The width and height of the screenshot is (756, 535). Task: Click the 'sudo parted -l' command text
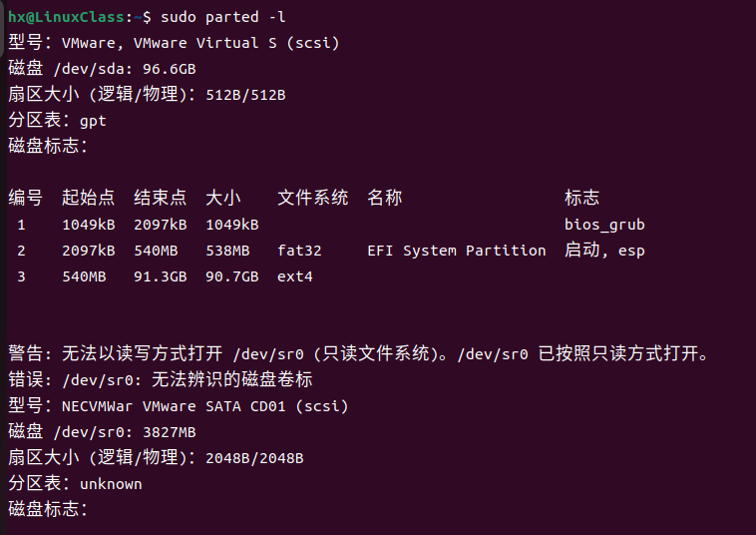pos(223,17)
